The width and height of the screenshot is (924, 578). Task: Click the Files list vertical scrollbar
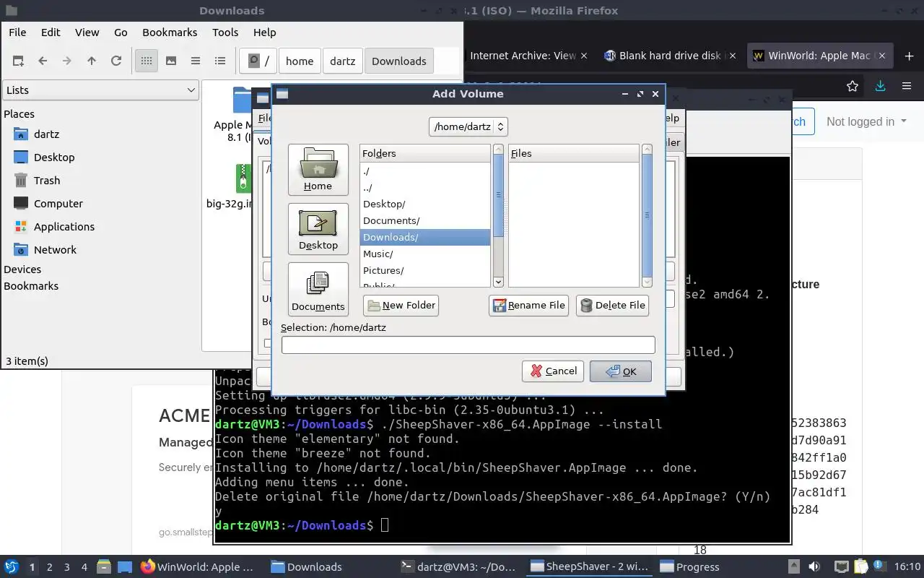647,215
